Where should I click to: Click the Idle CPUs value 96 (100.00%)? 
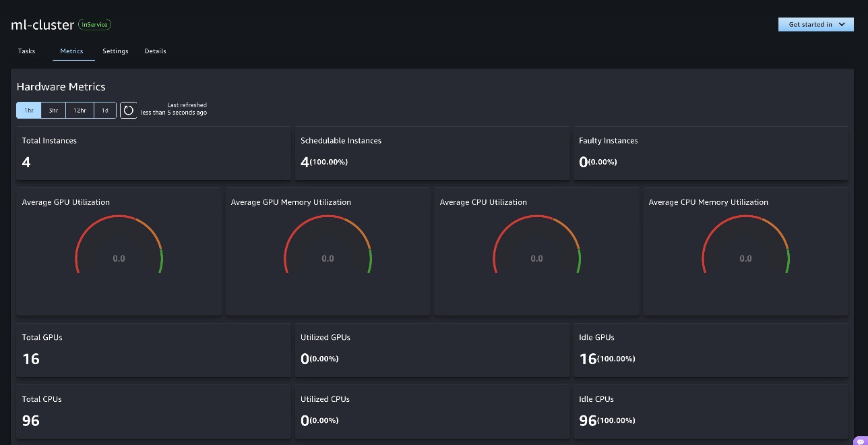(607, 421)
